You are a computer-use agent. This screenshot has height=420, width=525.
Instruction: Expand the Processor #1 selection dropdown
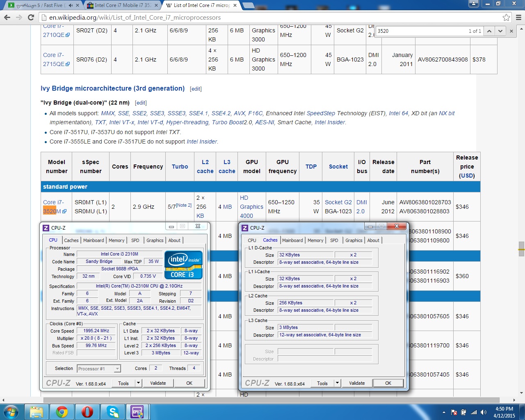point(117,369)
